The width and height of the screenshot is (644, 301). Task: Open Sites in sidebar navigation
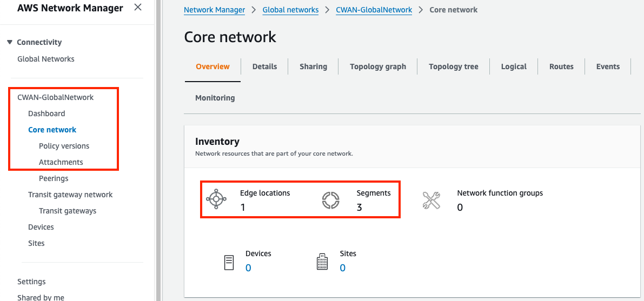[x=36, y=243]
